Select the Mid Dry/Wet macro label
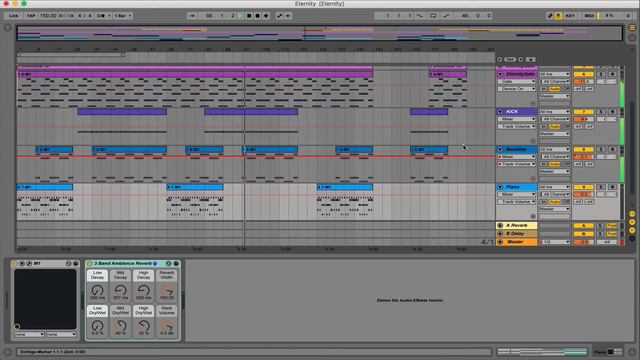Screen dimensions: 640x360 pyautogui.click(x=120, y=311)
